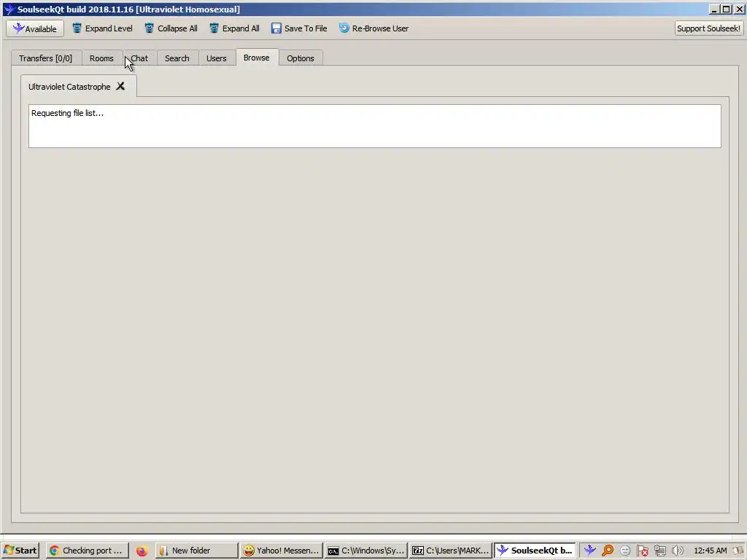The width and height of the screenshot is (747, 560).
Task: Open the C:\Windows\Sy command prompt taskbar item
Action: (366, 551)
